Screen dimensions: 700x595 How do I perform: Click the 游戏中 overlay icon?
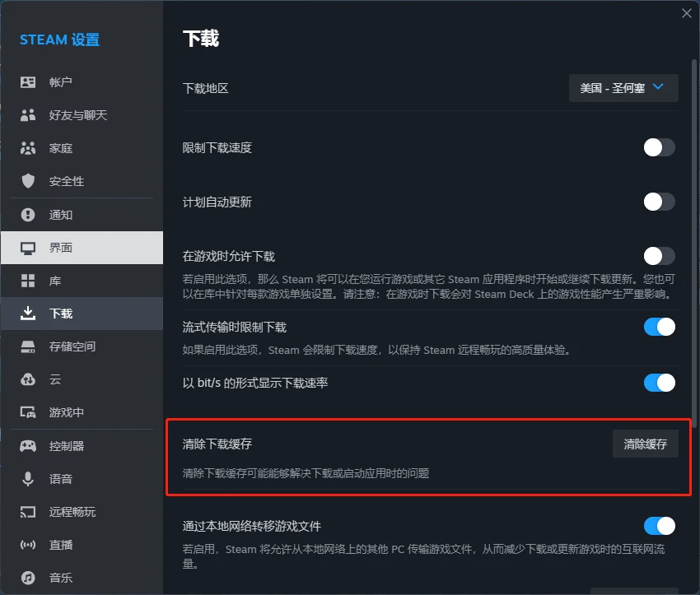28,412
